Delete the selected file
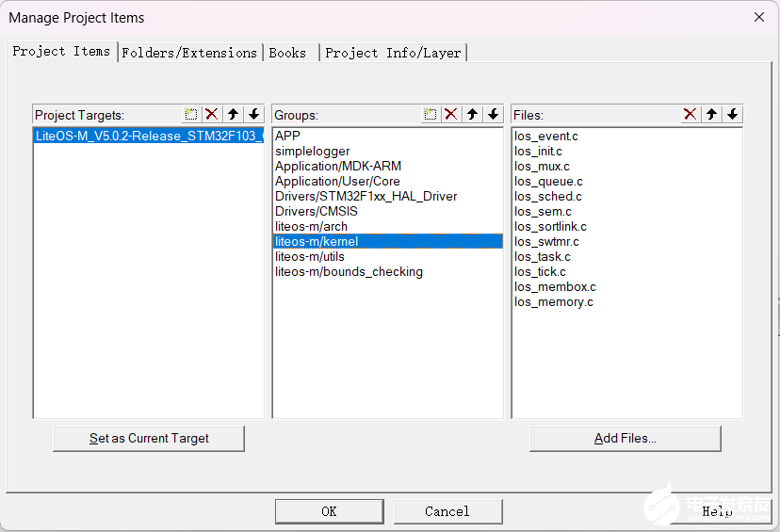Screen dimensions: 780x532 (691, 114)
